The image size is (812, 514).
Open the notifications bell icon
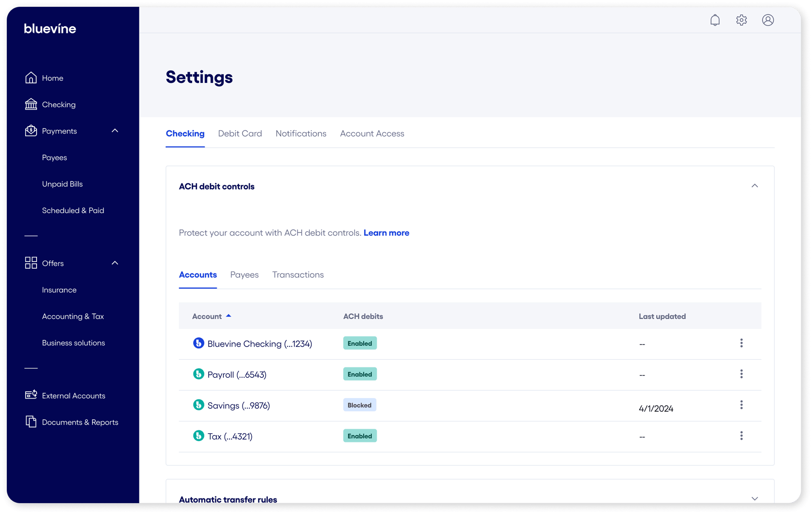point(715,20)
